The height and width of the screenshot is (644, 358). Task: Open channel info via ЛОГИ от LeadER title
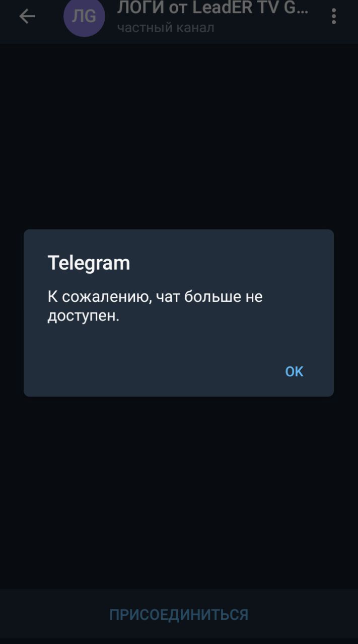coord(212,8)
